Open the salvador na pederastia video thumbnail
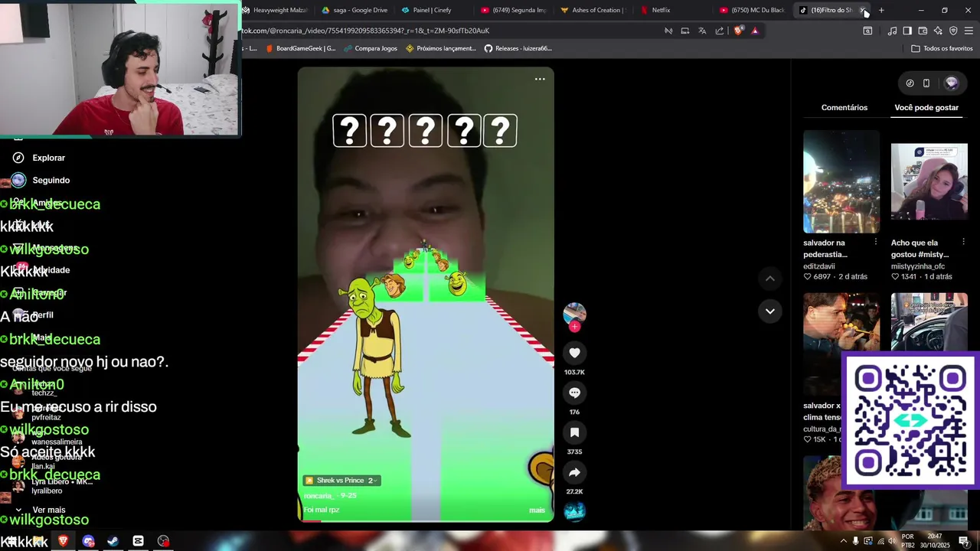 pyautogui.click(x=841, y=181)
